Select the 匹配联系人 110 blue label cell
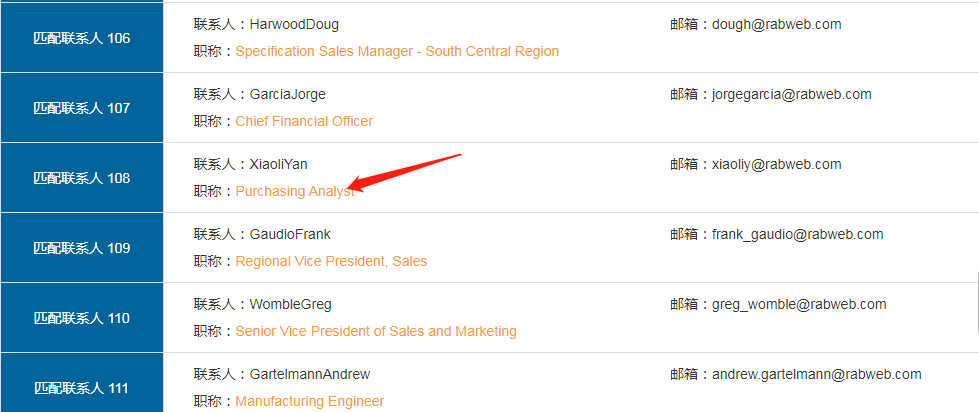The width and height of the screenshot is (979, 412). (x=82, y=318)
